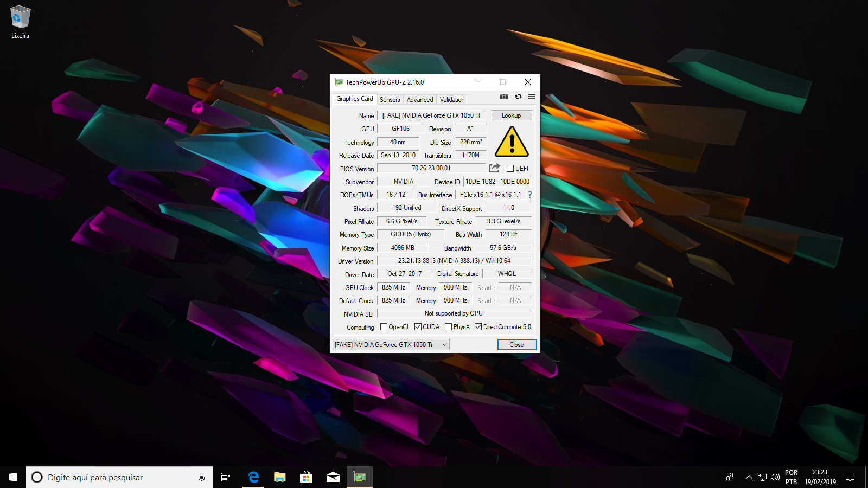Image resolution: width=868 pixels, height=488 pixels.
Task: Toggle the OpenCL checkbox
Action: (x=384, y=327)
